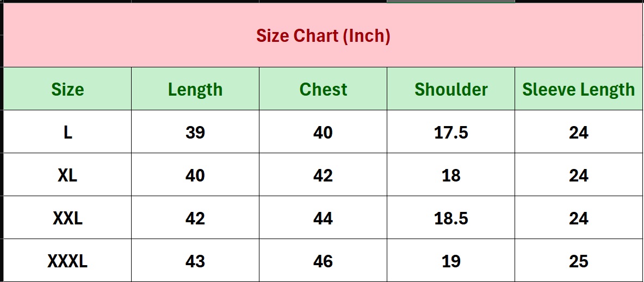This screenshot has height=282, width=644.
Task: Click the Shoulder value 17.5 cell
Action: tap(451, 132)
